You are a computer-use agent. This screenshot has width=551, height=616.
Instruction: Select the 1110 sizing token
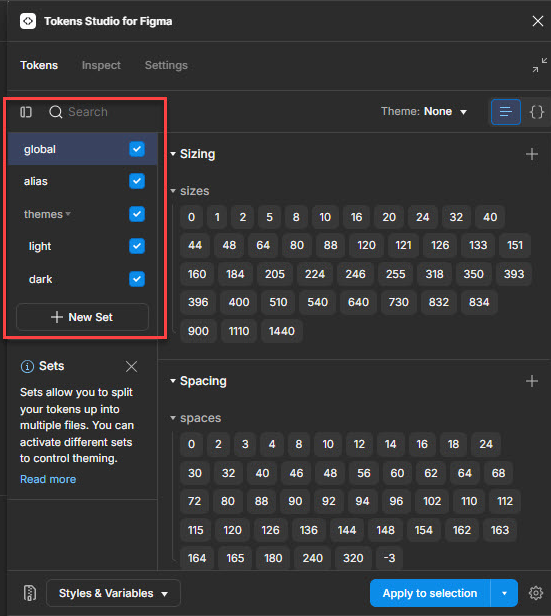click(x=239, y=331)
